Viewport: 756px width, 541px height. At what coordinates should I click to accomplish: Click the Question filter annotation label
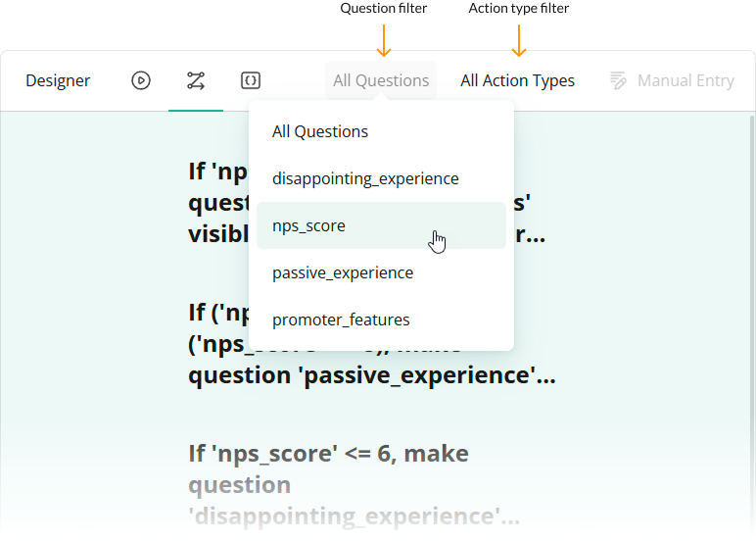pos(384,9)
